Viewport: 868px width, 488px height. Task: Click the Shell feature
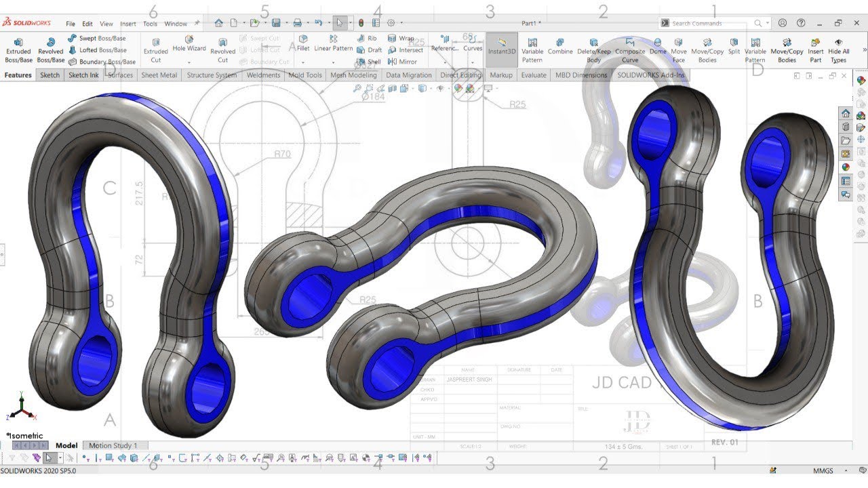click(x=369, y=62)
